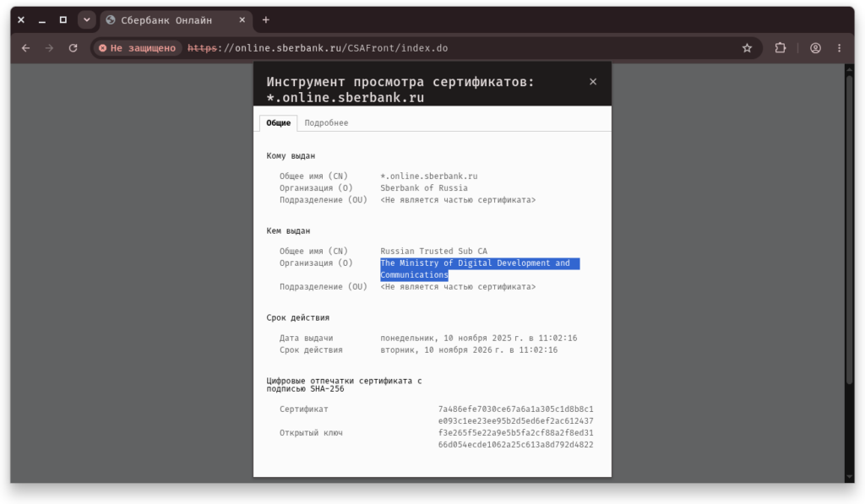The width and height of the screenshot is (865, 504).
Task: Click the 'Кому выдан' section heading
Action: [x=291, y=156]
